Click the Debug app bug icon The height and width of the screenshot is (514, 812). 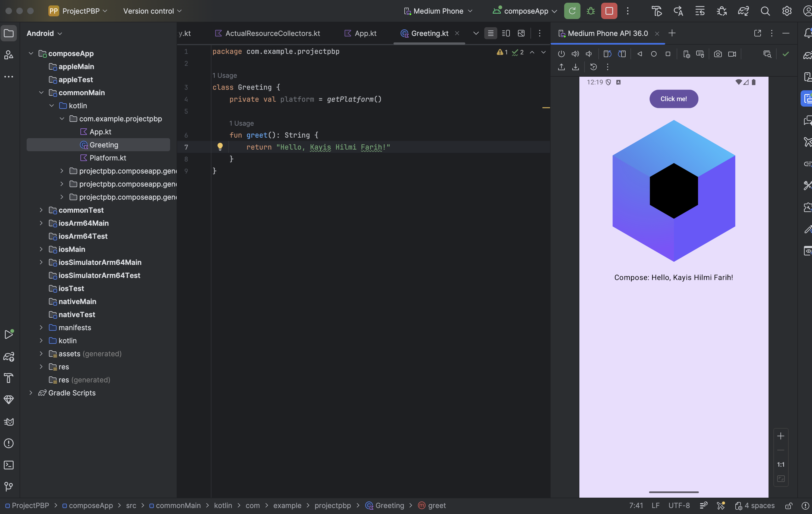(x=591, y=11)
